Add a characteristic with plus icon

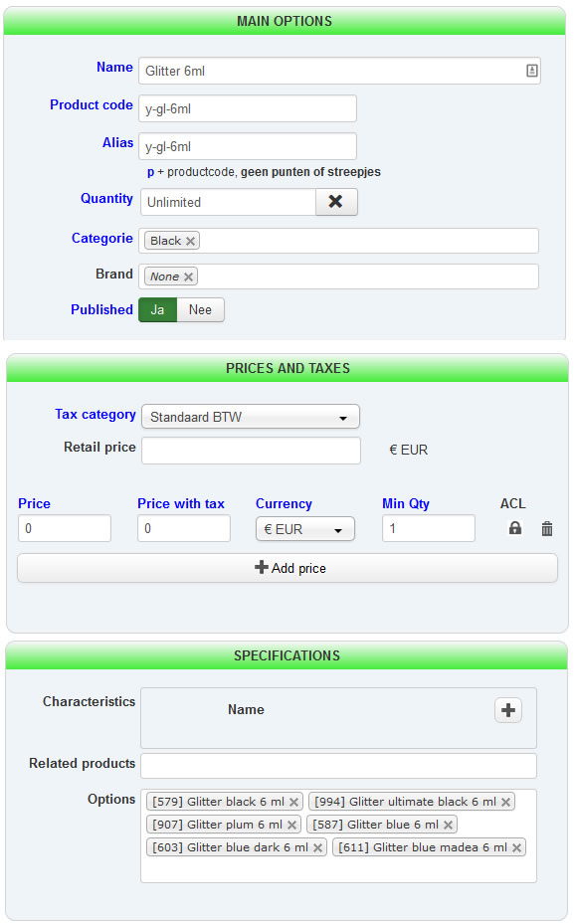(508, 710)
